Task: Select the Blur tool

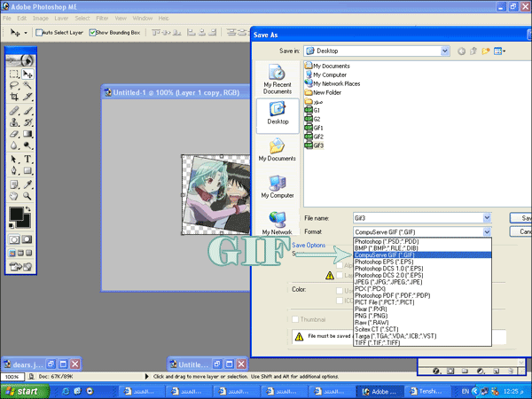Action: pyautogui.click(x=14, y=145)
